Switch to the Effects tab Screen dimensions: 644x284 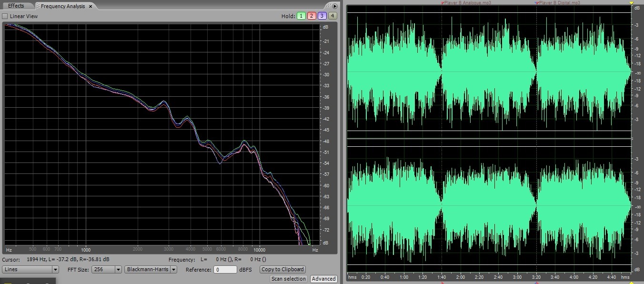click(16, 6)
